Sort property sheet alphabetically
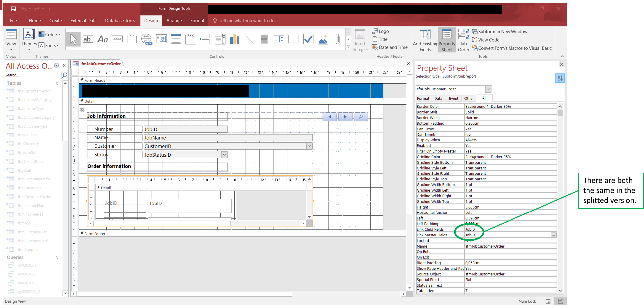Viewport: 644px width, 308px height. coord(560,78)
